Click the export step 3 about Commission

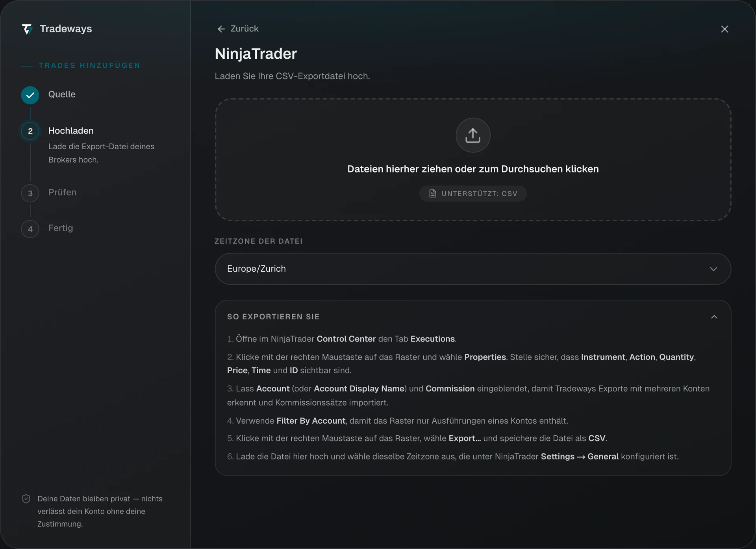click(x=468, y=395)
